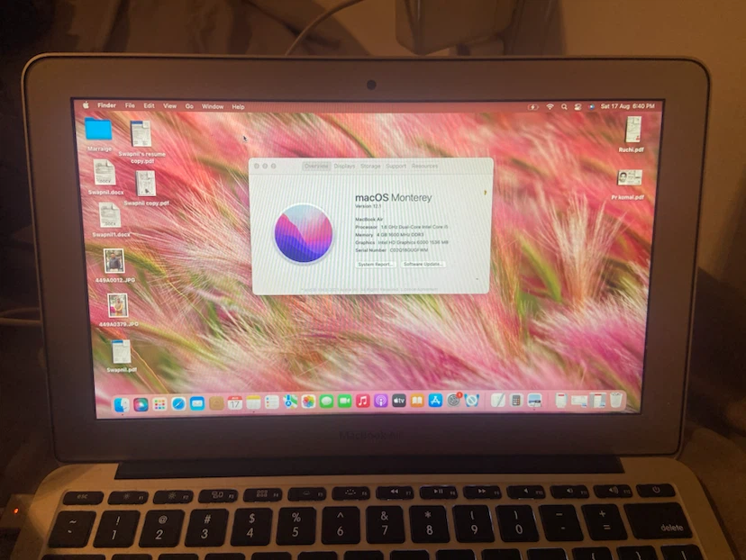The width and height of the screenshot is (746, 560).
Task: Open Control Centre in menu bar
Action: pyautogui.click(x=578, y=107)
